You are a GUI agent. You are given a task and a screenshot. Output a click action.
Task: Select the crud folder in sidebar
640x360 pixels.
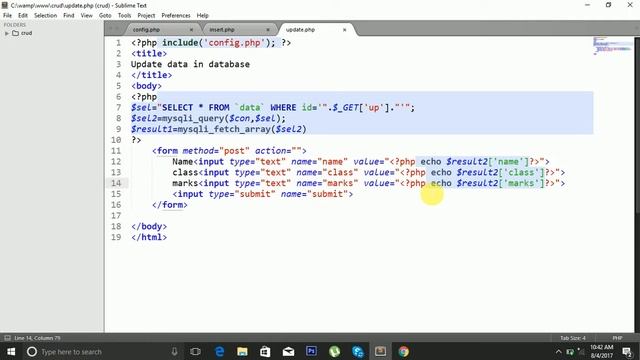pyautogui.click(x=27, y=33)
